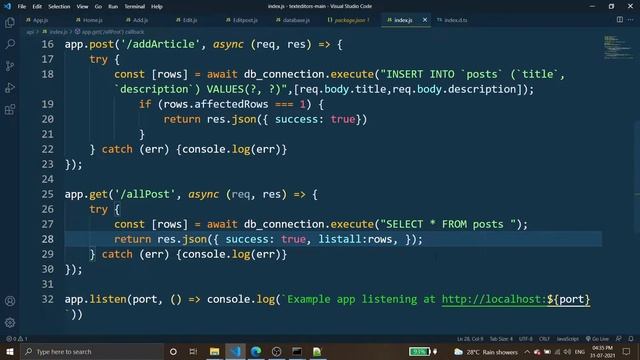Open the Terminal menu
This screenshot has height=360, width=640.
point(134,7)
